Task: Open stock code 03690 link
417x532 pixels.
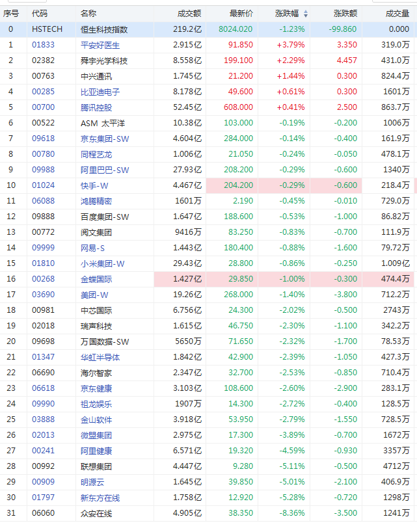Action: (43, 295)
